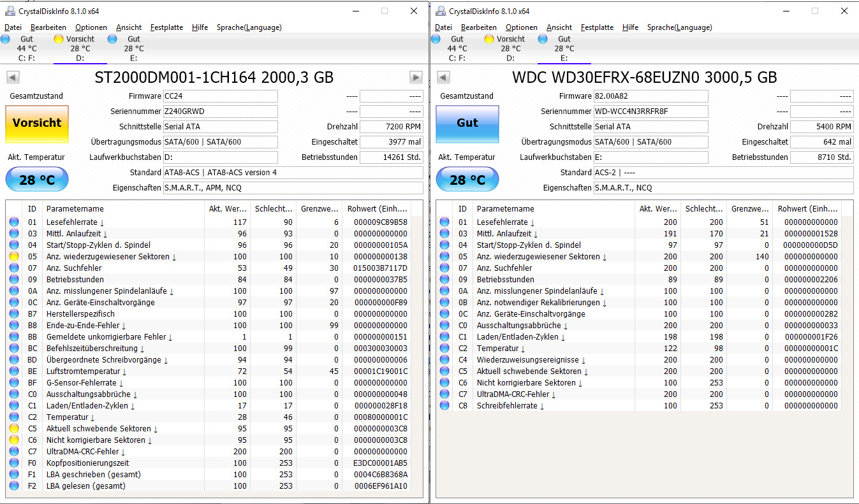
Task: Open Hilfe menu in right window
Action: pos(630,27)
